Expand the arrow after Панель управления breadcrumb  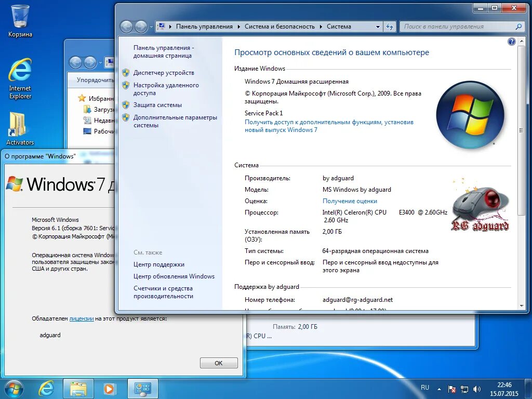point(239,26)
